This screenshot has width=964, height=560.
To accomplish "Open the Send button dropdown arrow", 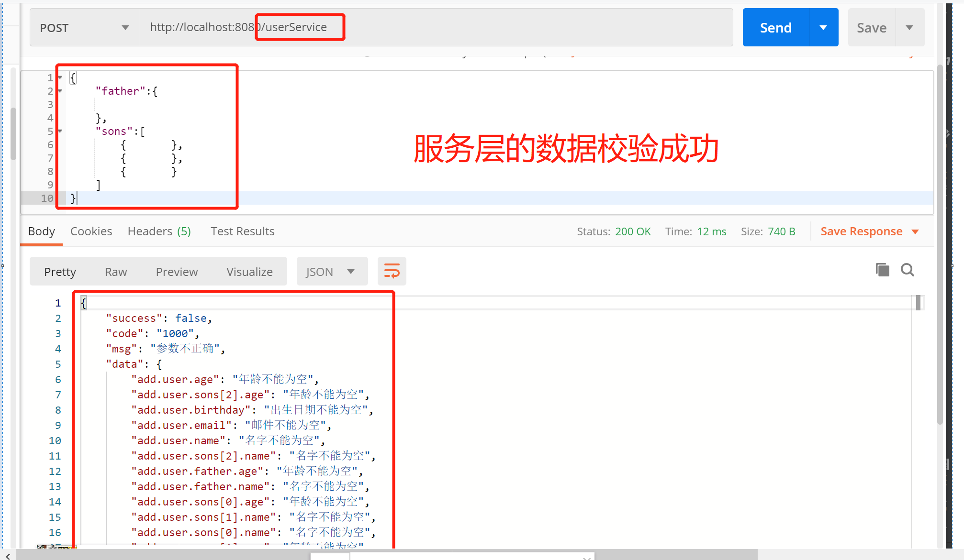I will coord(823,28).
